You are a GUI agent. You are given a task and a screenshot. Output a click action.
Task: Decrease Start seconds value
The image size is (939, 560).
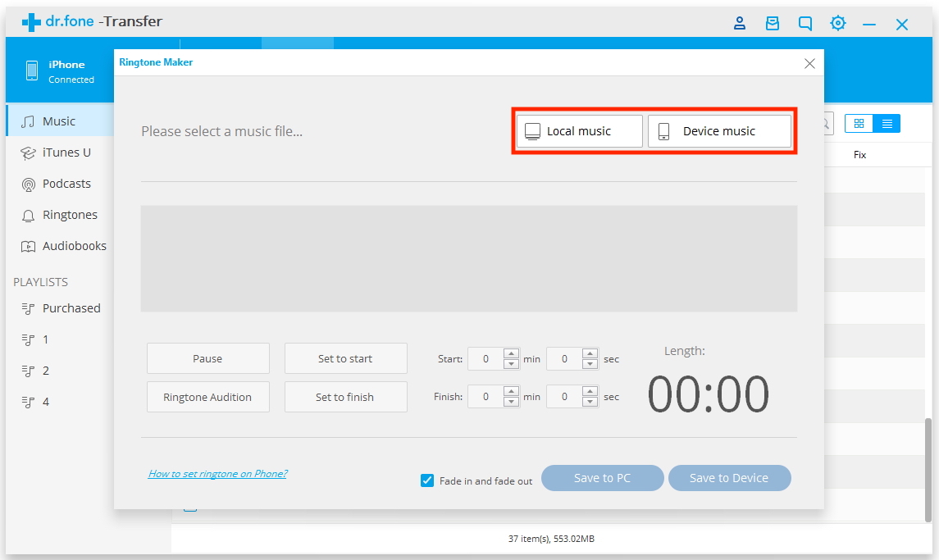point(590,364)
